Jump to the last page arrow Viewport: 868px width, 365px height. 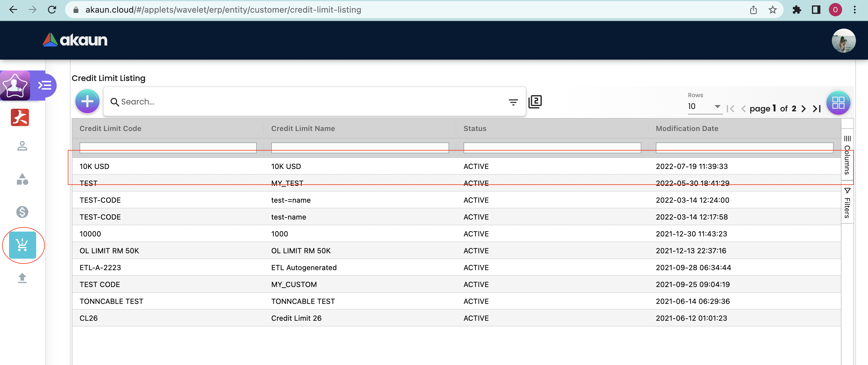[x=817, y=108]
